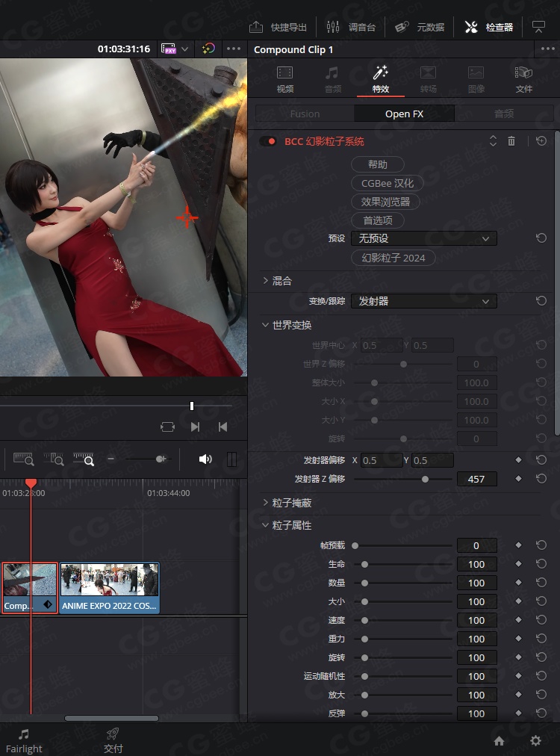Switch to the 音频 inspector tab
Image resolution: width=560 pixels, height=756 pixels.
click(x=332, y=79)
